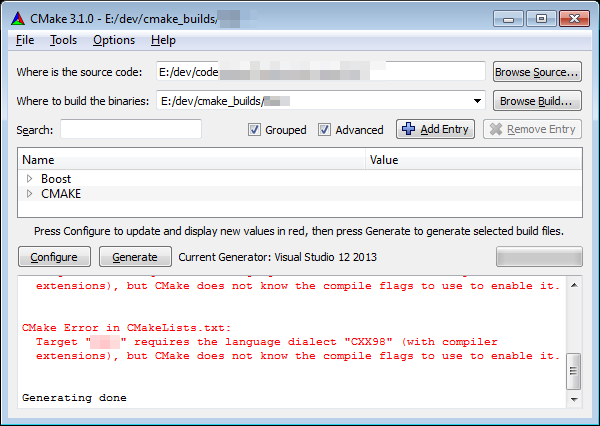Click the source code path field

320,72
